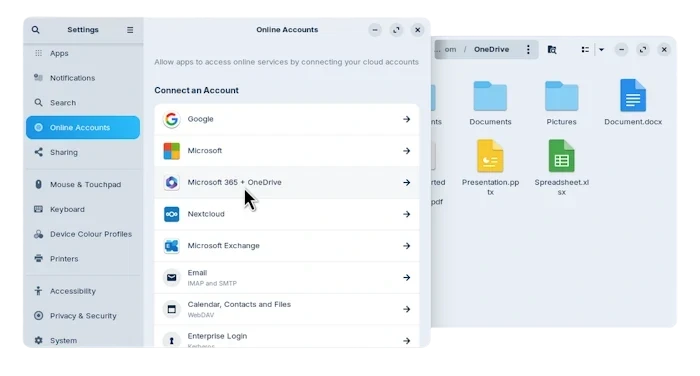Click the Printers label in sidebar
The height and width of the screenshot is (376, 700).
tap(64, 259)
